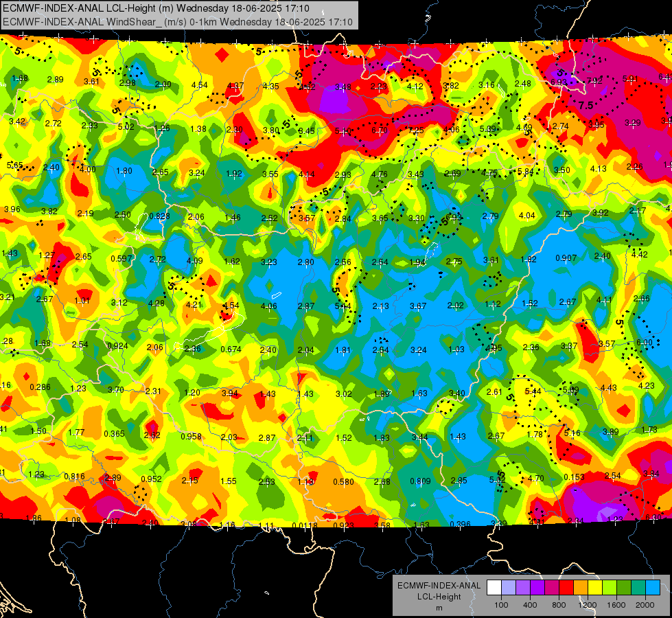Click the LCL-Height header line at top
This screenshot has height=618, width=672.
(156, 8)
